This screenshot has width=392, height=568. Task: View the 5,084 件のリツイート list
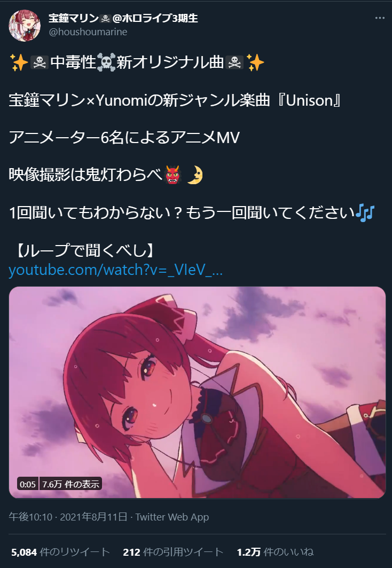click(x=60, y=552)
